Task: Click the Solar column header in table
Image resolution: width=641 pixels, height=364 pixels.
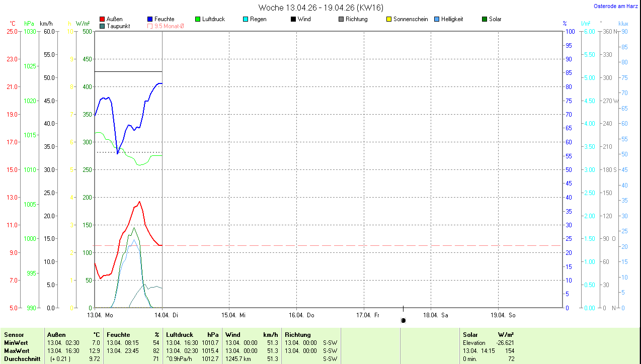Action: tap(470, 335)
